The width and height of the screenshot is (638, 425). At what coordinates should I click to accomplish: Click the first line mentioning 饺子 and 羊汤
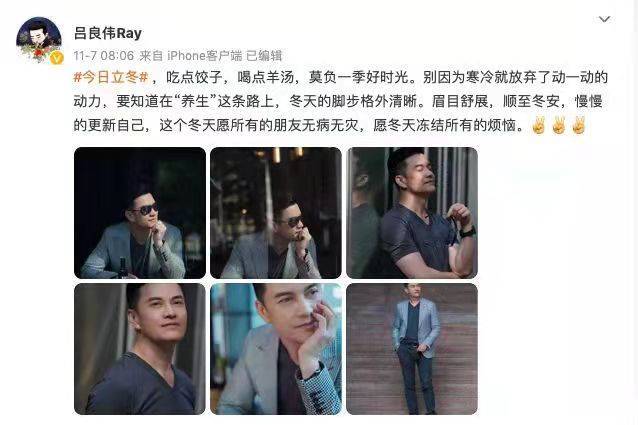coord(341,77)
